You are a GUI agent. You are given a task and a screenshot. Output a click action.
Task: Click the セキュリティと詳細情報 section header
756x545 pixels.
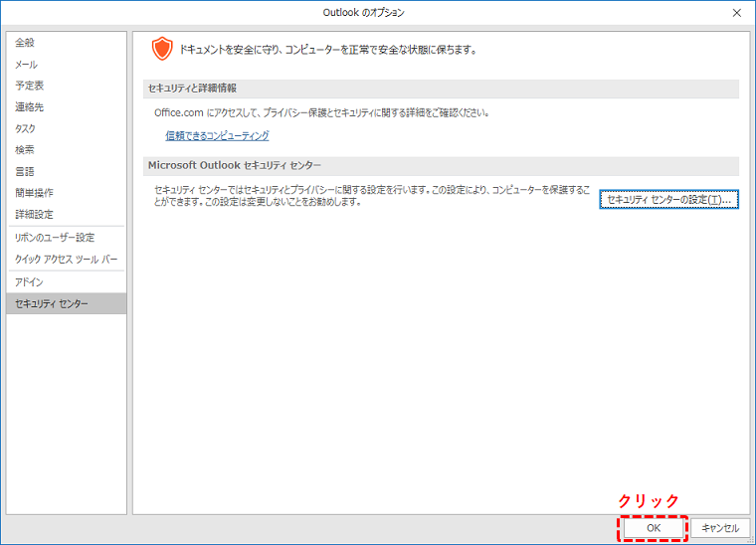441,89
